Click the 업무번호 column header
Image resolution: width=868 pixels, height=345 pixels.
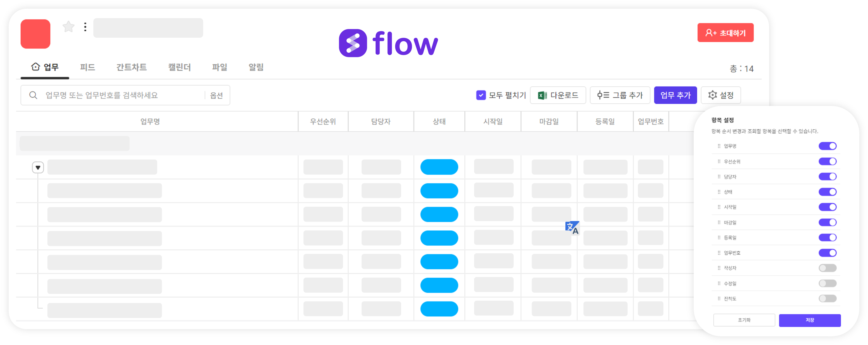coord(651,121)
